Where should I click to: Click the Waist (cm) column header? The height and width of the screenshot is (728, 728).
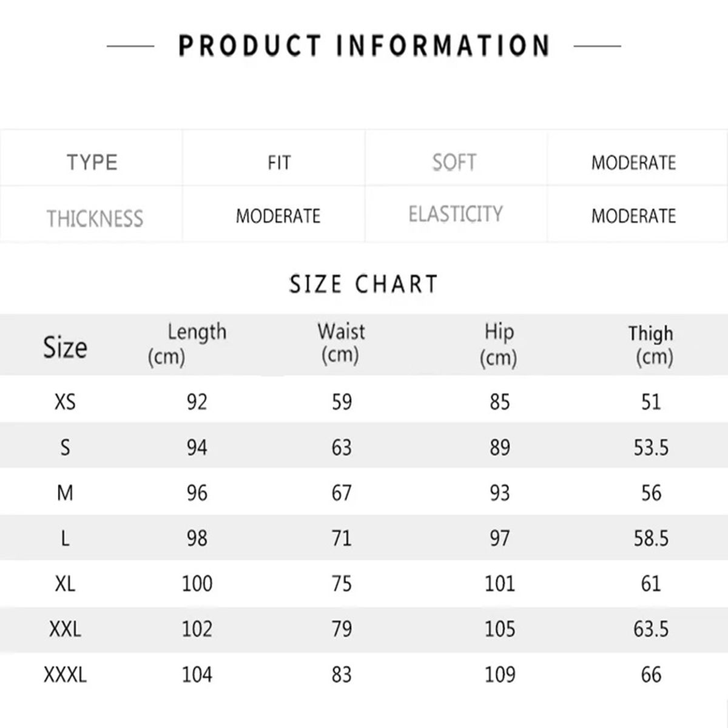coord(341,343)
